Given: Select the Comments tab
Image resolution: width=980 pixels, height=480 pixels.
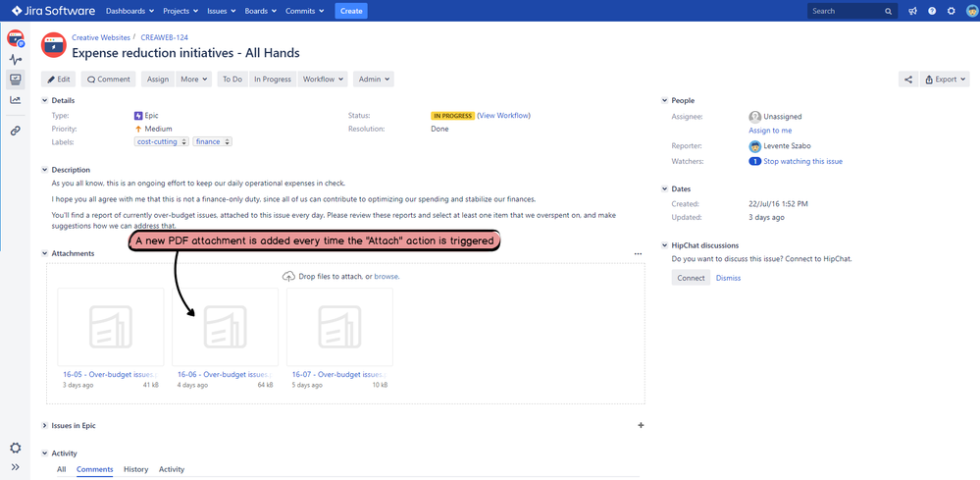Looking at the screenshot, I should pos(95,469).
